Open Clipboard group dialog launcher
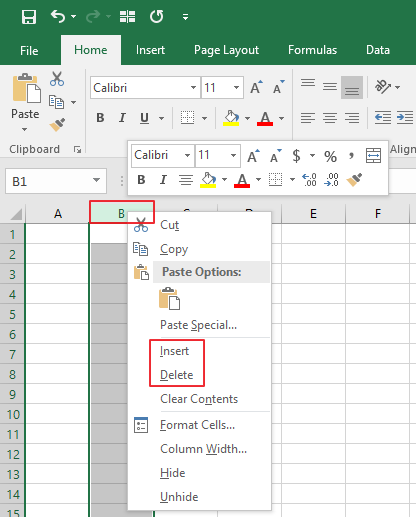The height and width of the screenshot is (518, 416). pyautogui.click(x=78, y=150)
